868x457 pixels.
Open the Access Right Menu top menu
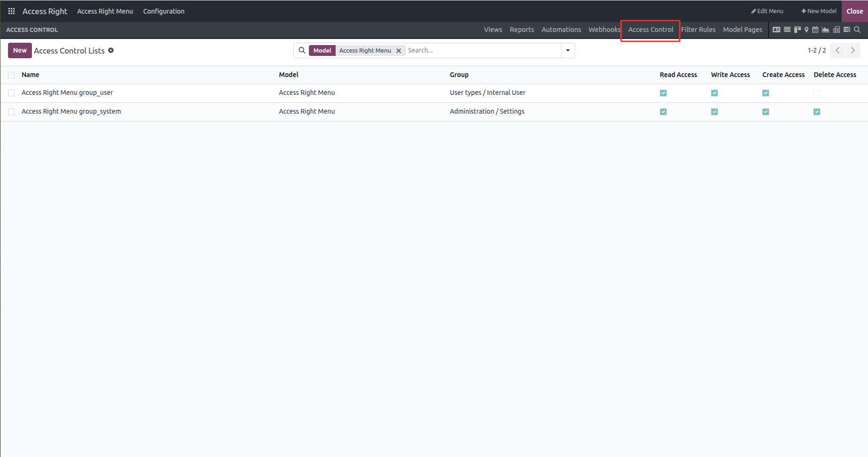click(105, 11)
